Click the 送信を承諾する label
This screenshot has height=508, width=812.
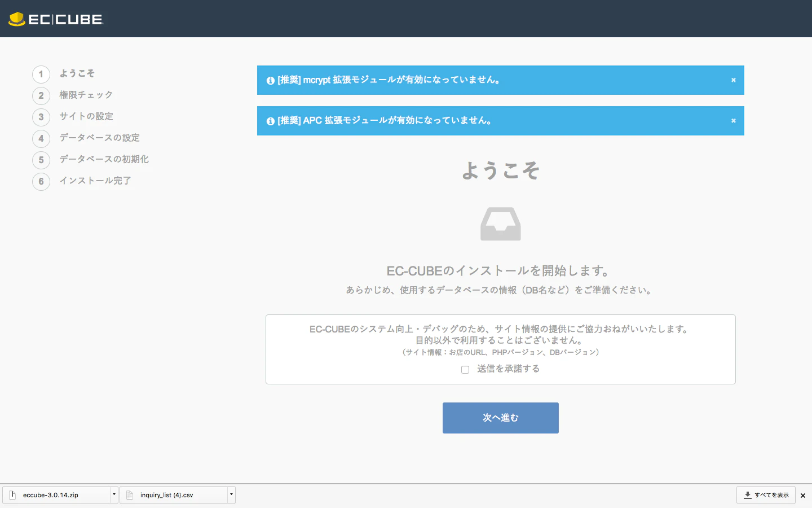click(x=508, y=369)
